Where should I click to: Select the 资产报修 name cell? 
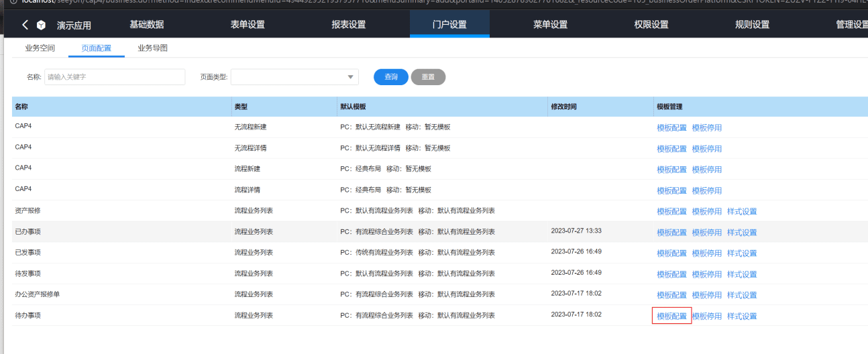pos(28,211)
